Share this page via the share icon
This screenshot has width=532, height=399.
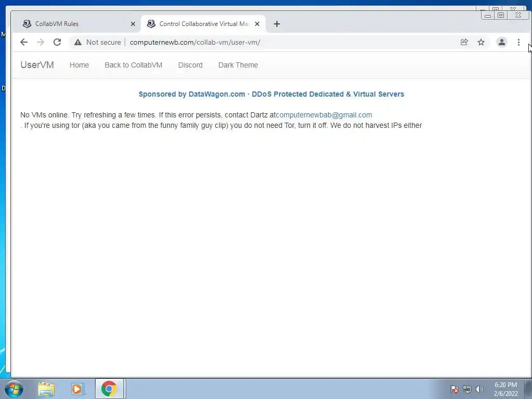(x=464, y=42)
